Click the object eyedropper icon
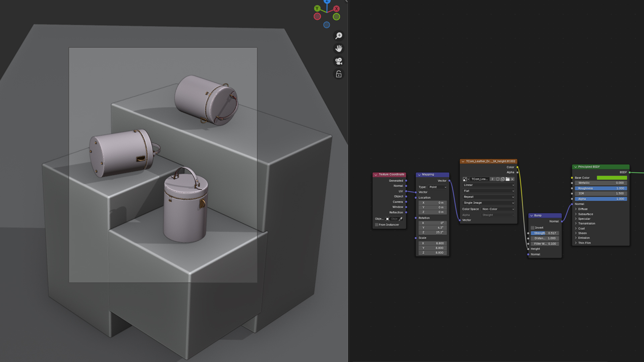 pos(400,219)
